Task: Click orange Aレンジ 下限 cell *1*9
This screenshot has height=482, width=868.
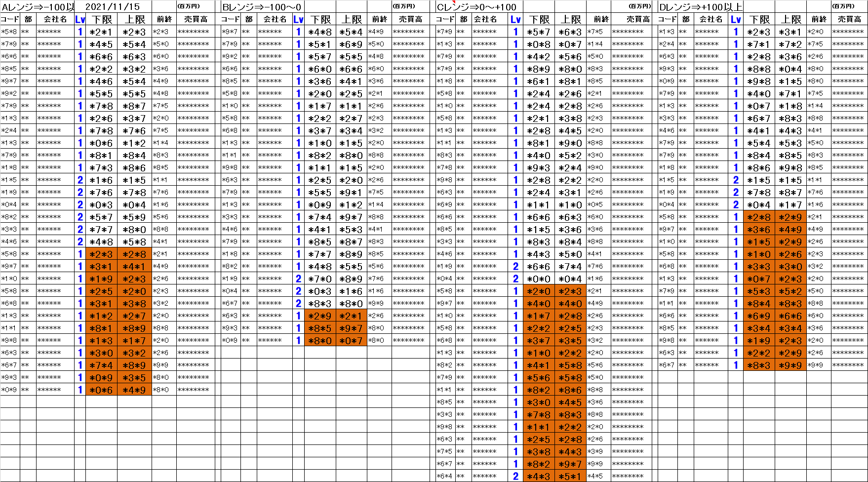Action: [x=102, y=279]
